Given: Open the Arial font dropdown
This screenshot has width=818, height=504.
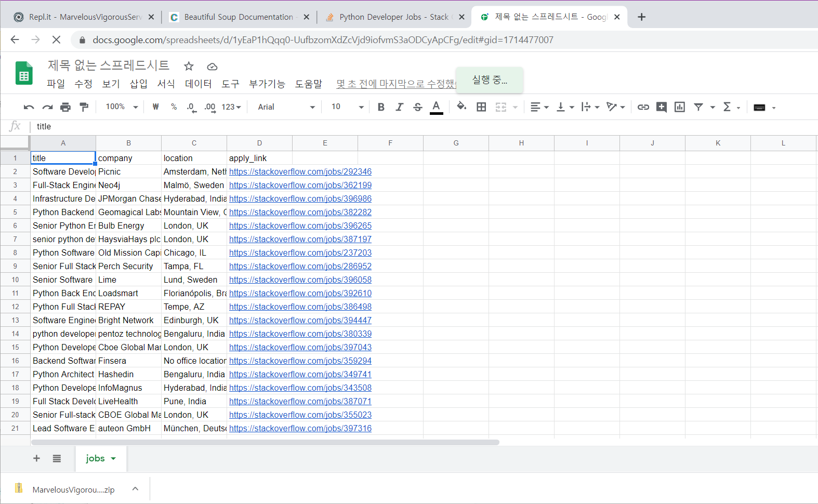Looking at the screenshot, I should [x=287, y=107].
